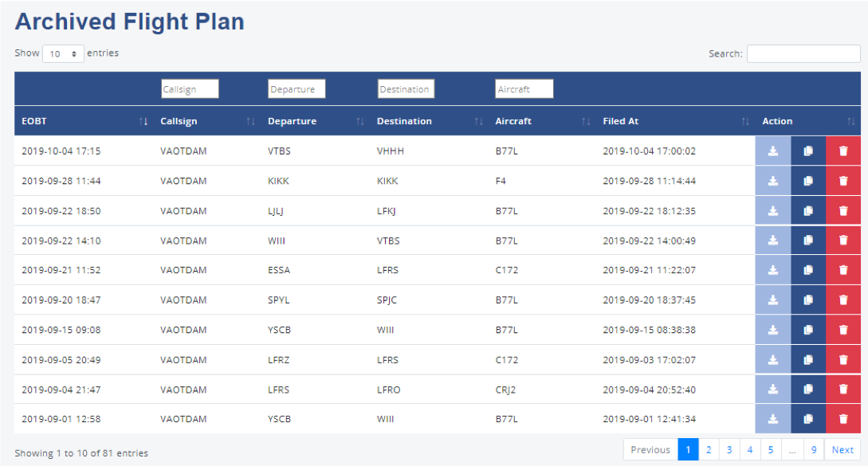The height and width of the screenshot is (466, 868).
Task: Go to page 2 of results
Action: pyautogui.click(x=709, y=450)
